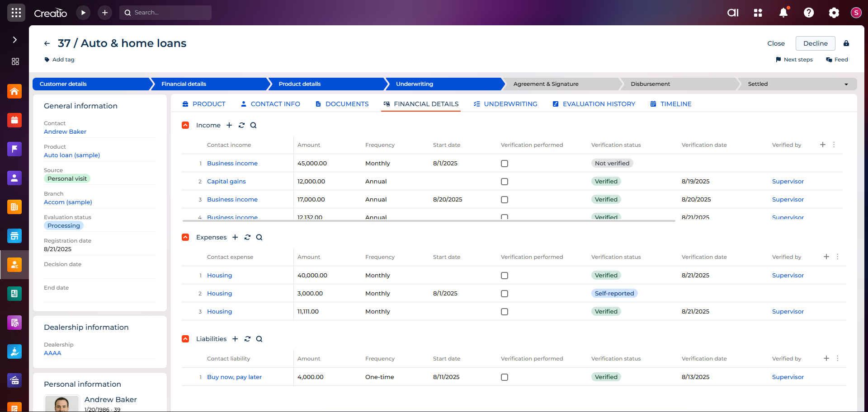Toggle verification checkbox for Buy now, pay later
Image resolution: width=868 pixels, height=412 pixels.
pos(505,377)
